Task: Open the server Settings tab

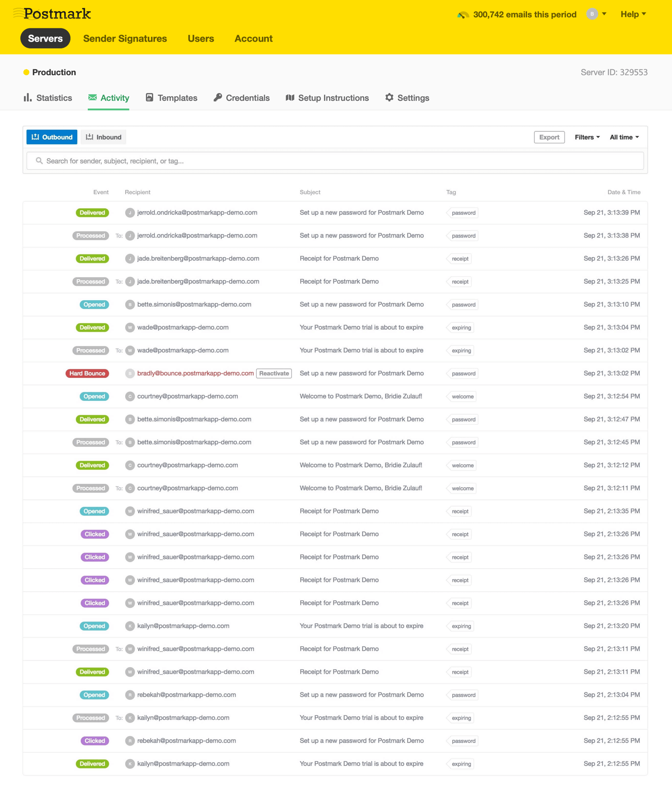Action: [407, 98]
